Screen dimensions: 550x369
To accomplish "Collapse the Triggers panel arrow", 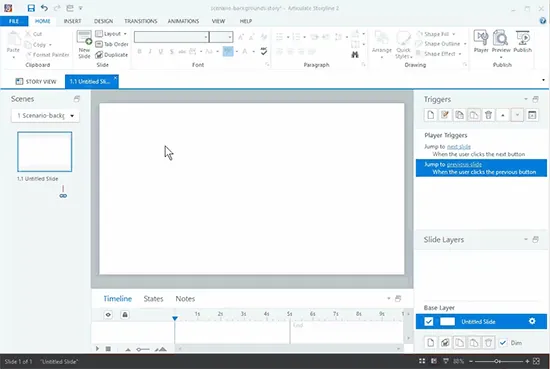I will [x=526, y=99].
